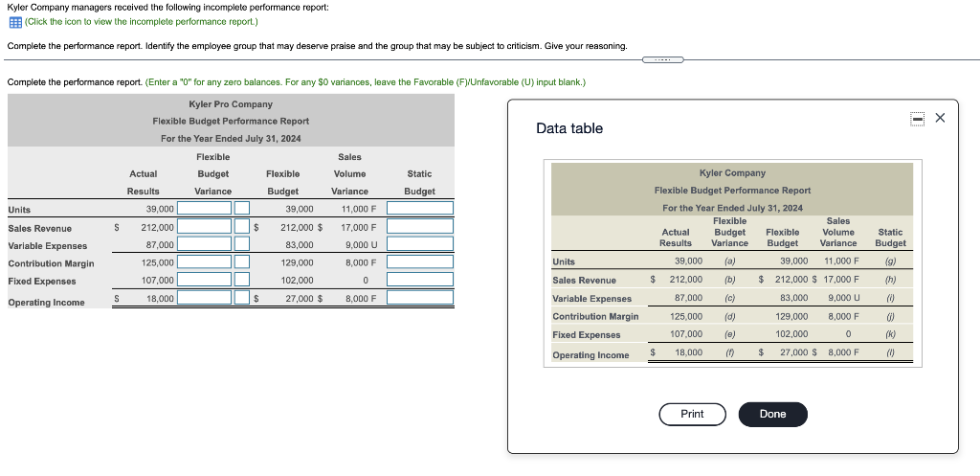Click 'Data table' dialog heading
The height and width of the screenshot is (476, 980).
[569, 128]
